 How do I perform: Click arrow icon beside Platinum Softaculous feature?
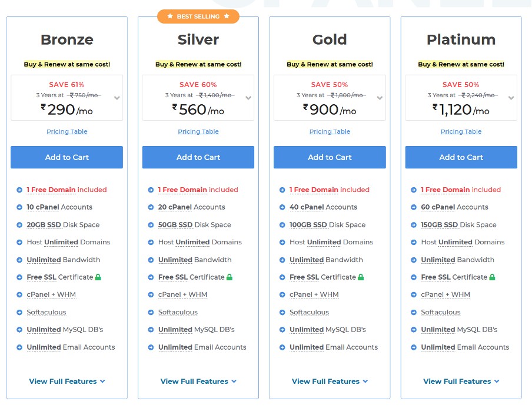pyautogui.click(x=414, y=313)
